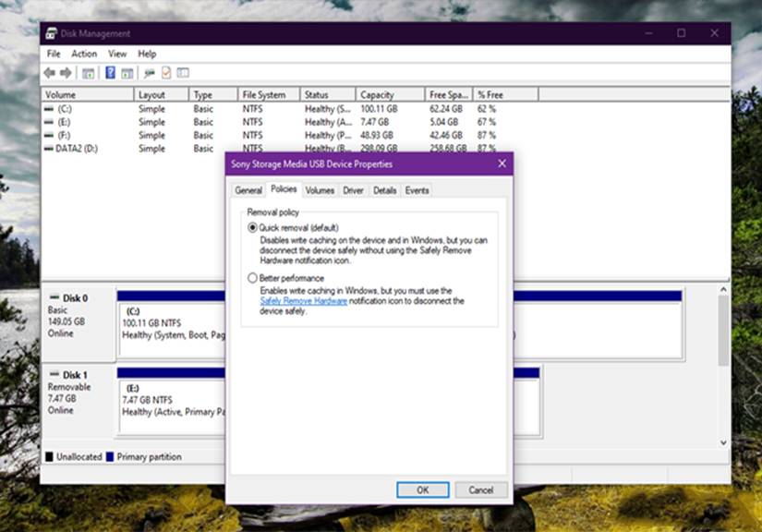Viewport: 762px width, 532px height.
Task: Select the (C:) volume row in list
Action: [x=65, y=109]
